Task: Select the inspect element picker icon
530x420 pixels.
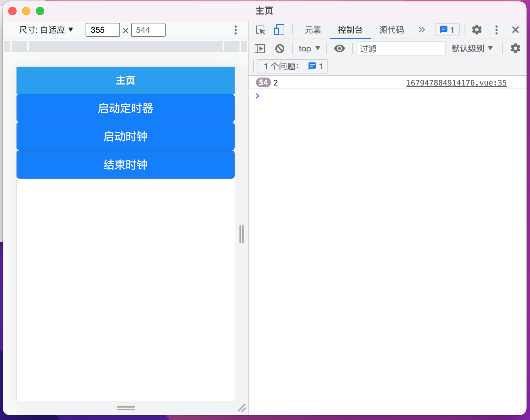Action: tap(261, 30)
